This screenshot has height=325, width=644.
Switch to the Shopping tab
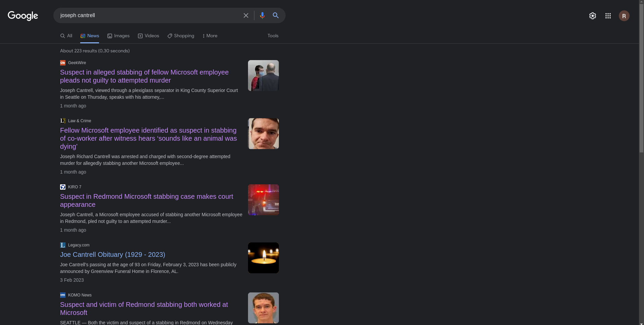click(181, 36)
